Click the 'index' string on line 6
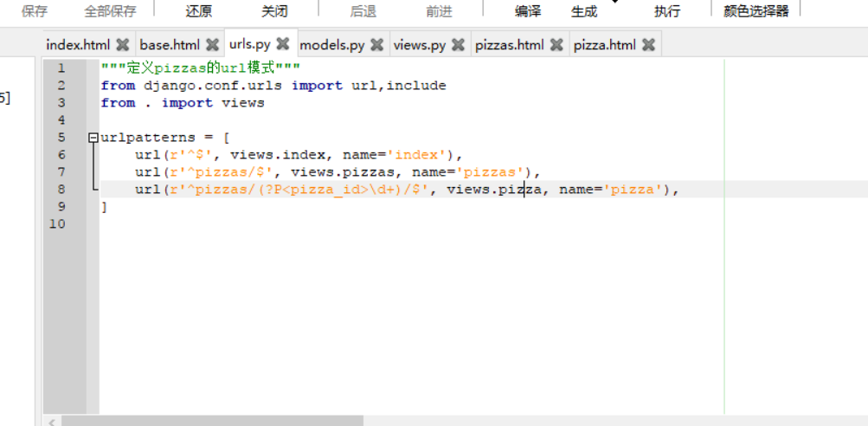Viewport: 868px width, 426px height. pyautogui.click(x=415, y=155)
